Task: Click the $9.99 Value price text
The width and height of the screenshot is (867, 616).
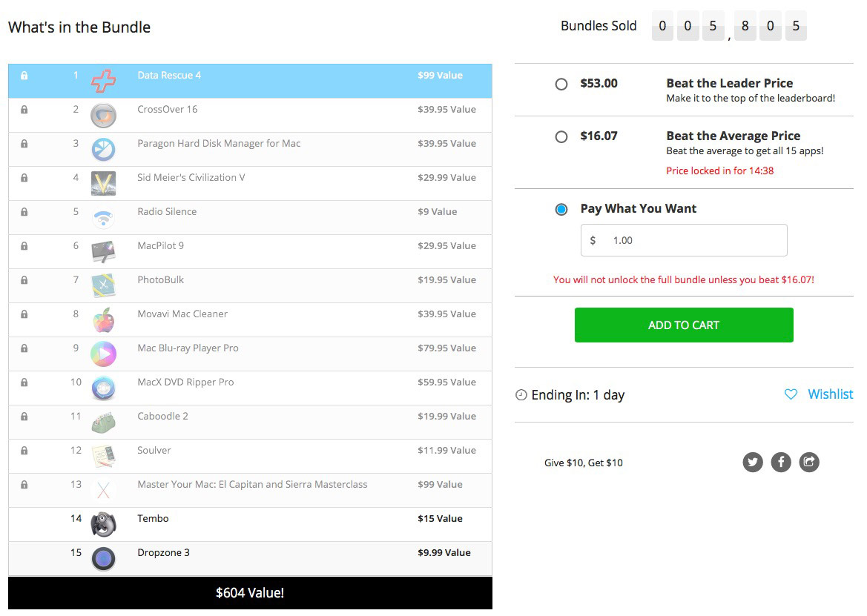Action: (x=444, y=552)
